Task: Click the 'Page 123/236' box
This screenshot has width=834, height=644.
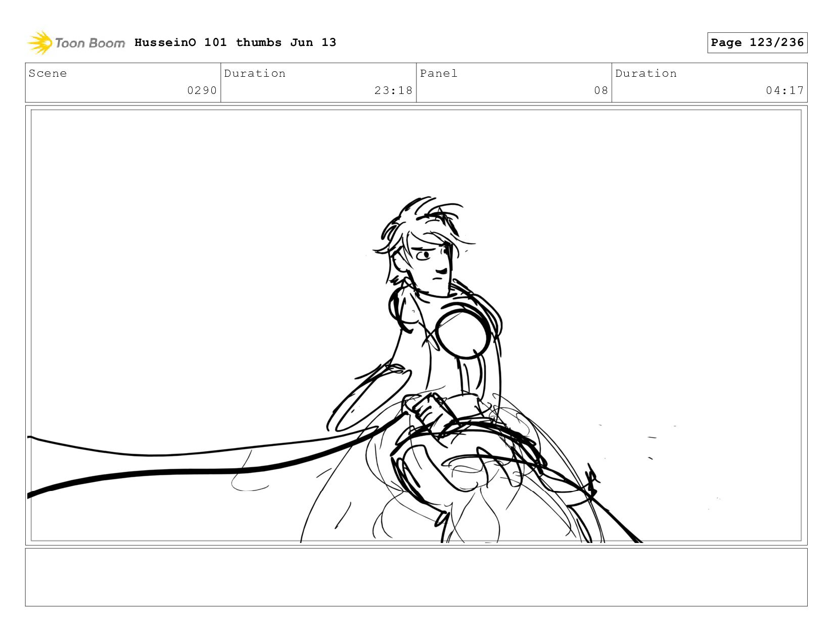Action: [x=757, y=42]
